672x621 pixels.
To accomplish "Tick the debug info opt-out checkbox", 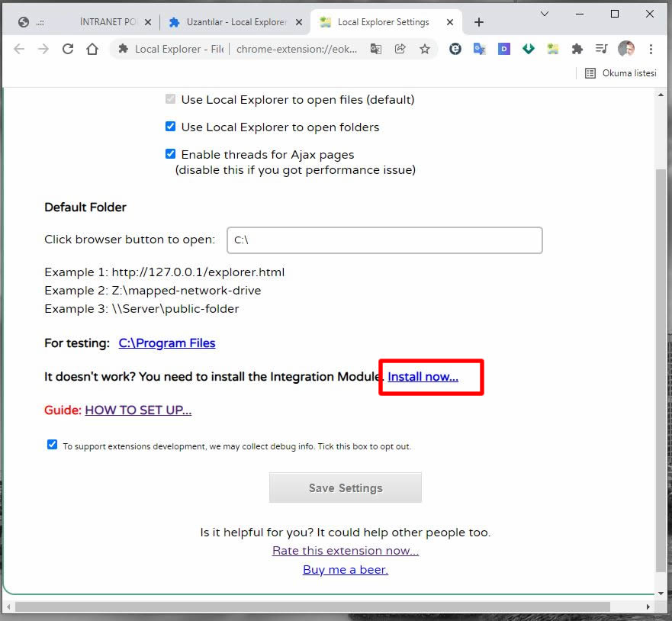I will [x=52, y=445].
